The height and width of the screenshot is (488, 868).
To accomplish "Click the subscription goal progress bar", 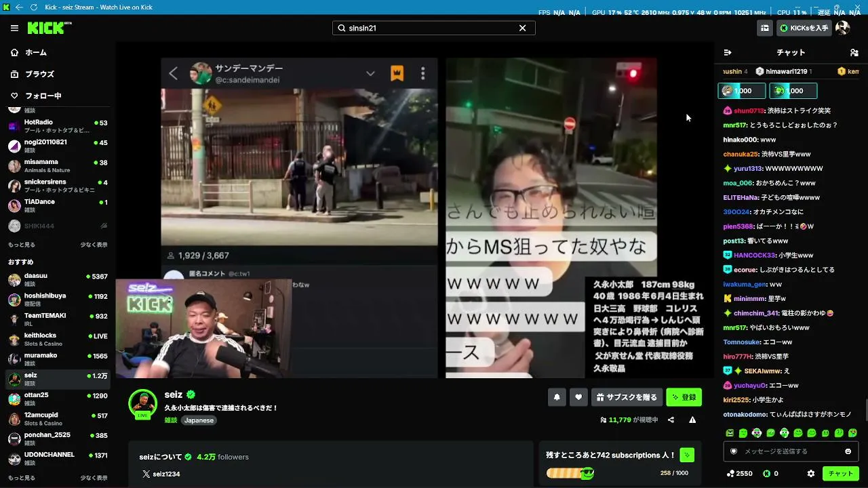I will (x=570, y=473).
